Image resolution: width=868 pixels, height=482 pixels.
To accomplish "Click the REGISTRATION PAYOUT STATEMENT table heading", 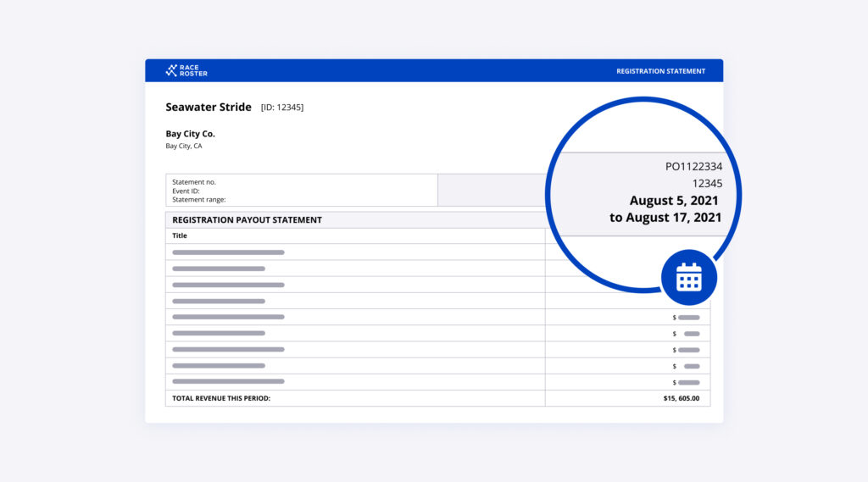I will [x=247, y=220].
